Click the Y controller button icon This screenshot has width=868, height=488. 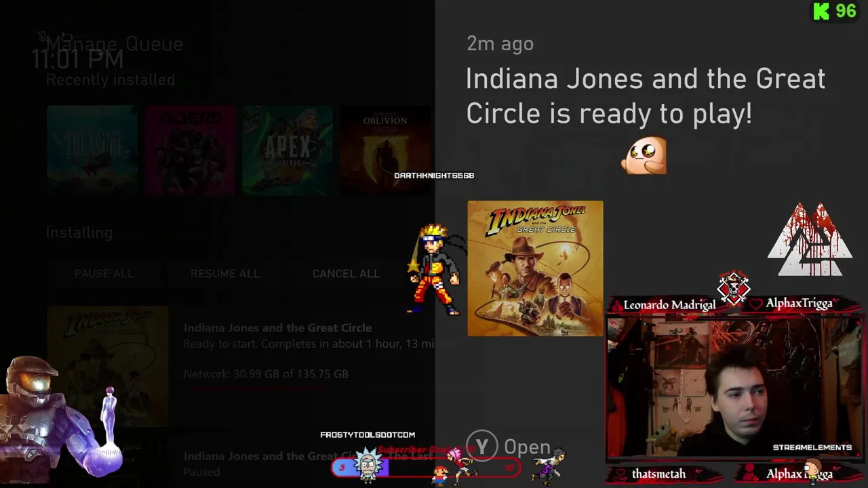[x=482, y=447]
